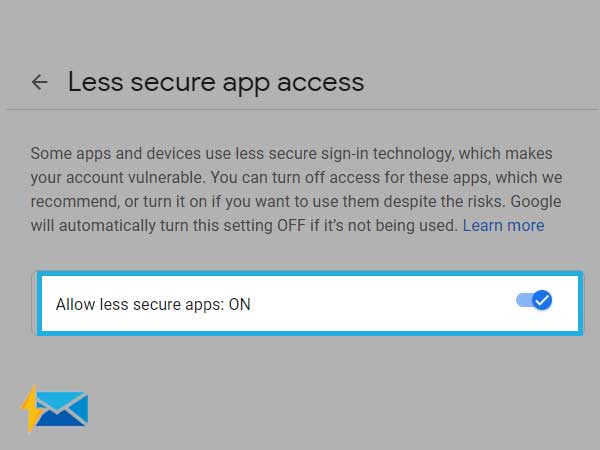Image resolution: width=600 pixels, height=450 pixels.
Task: Click the envelope logo icon
Action: 62,408
